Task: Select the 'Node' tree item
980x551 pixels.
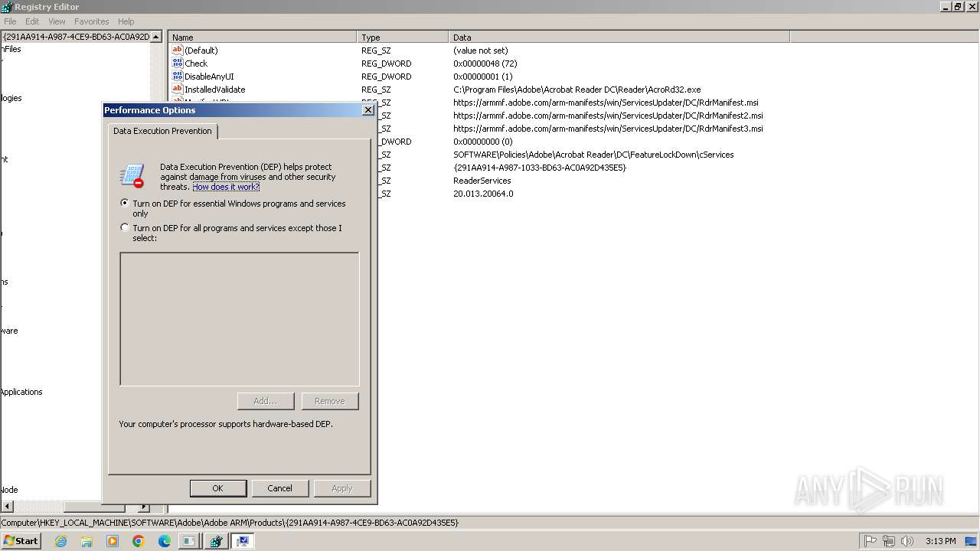Action: point(9,490)
